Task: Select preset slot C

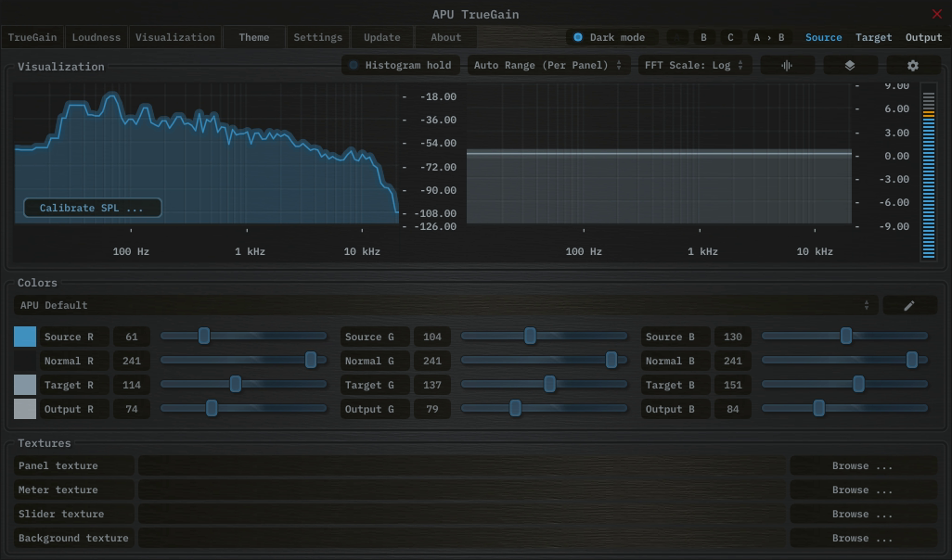Action: click(730, 38)
